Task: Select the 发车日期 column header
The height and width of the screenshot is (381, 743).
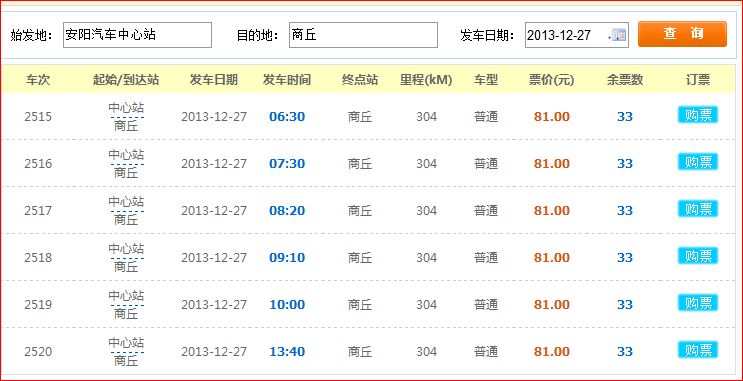Action: tap(214, 80)
